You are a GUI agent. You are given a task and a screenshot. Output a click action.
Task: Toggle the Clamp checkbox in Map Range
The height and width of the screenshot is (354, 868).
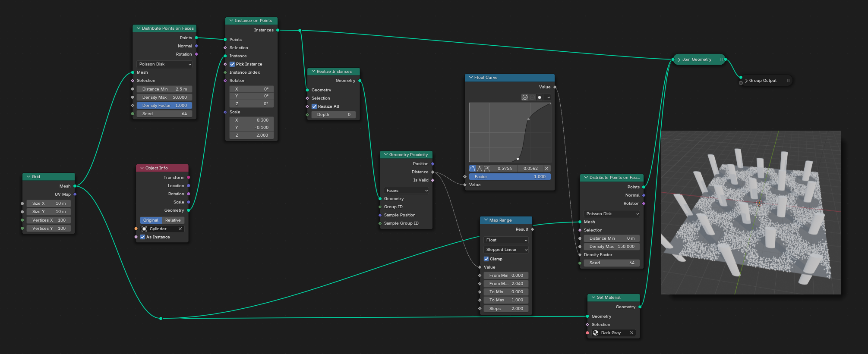[x=486, y=259]
